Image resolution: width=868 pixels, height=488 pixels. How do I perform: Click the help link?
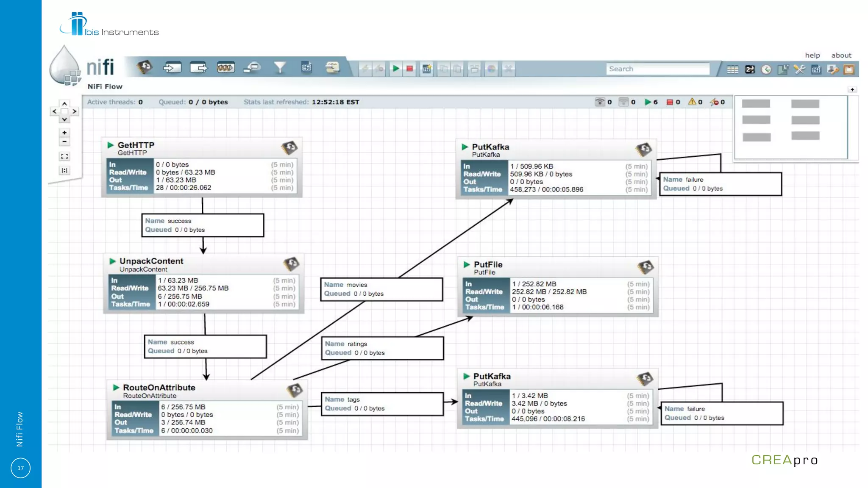(x=812, y=55)
